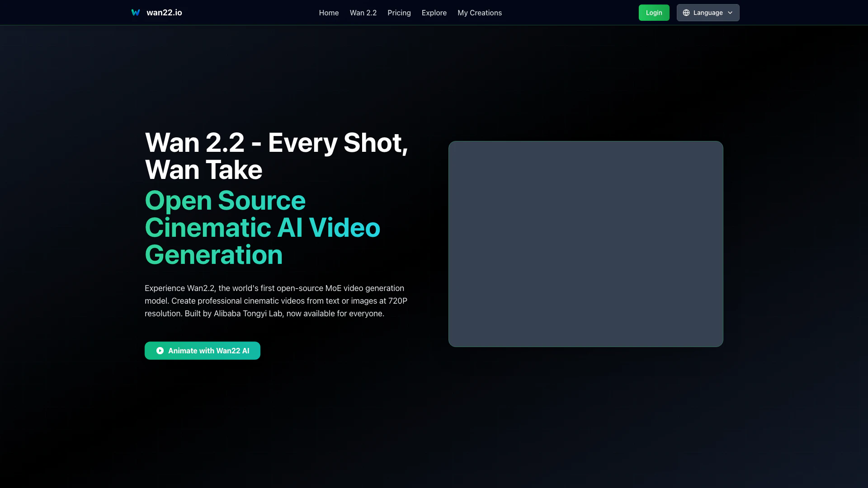Expand the Language dropdown chevron

pyautogui.click(x=730, y=13)
